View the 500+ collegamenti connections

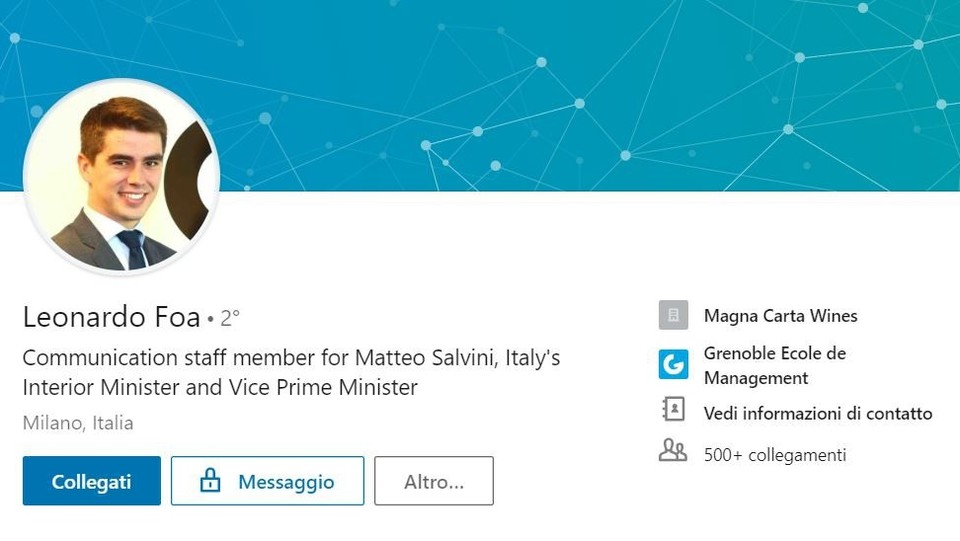tap(775, 455)
